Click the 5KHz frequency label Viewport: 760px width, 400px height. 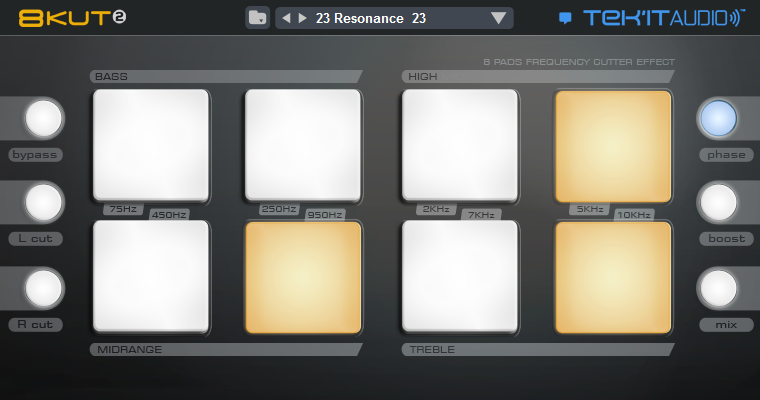(x=589, y=209)
